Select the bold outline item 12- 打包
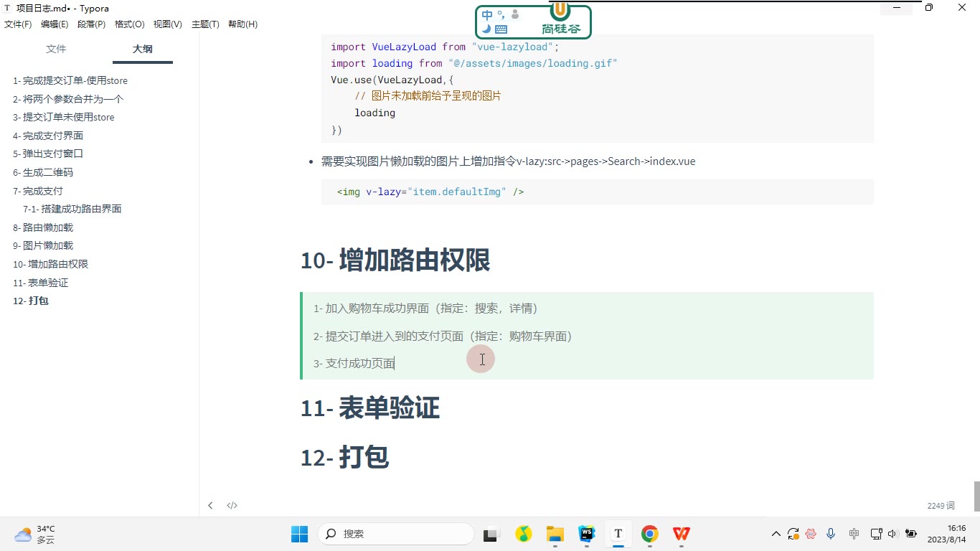 31,301
